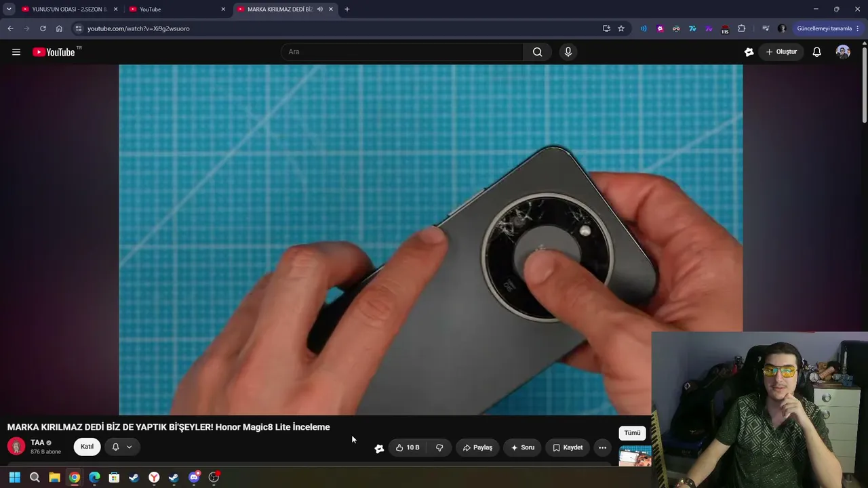Mute the playing tab's audio

click(320, 9)
